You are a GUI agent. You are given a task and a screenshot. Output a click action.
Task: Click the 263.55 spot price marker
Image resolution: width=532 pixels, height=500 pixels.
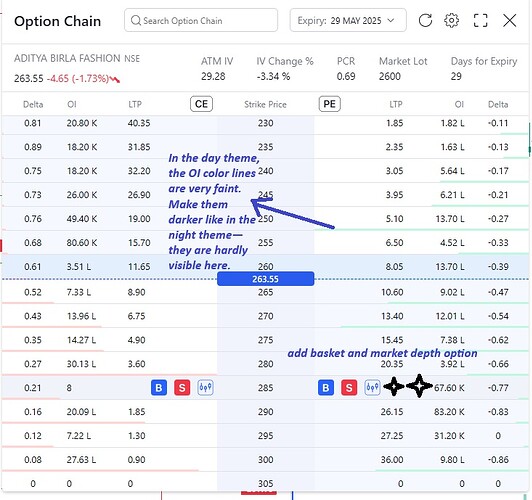(x=265, y=279)
